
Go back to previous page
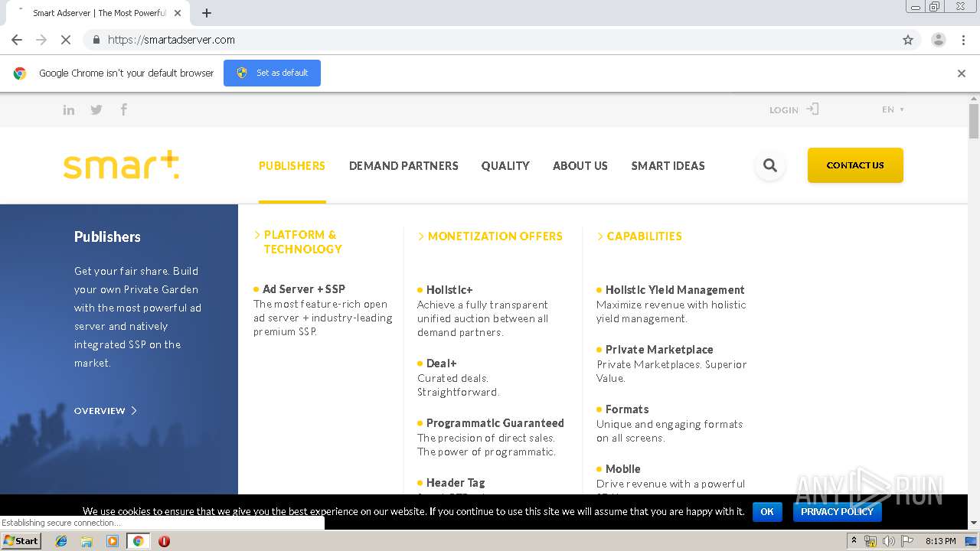point(17,40)
